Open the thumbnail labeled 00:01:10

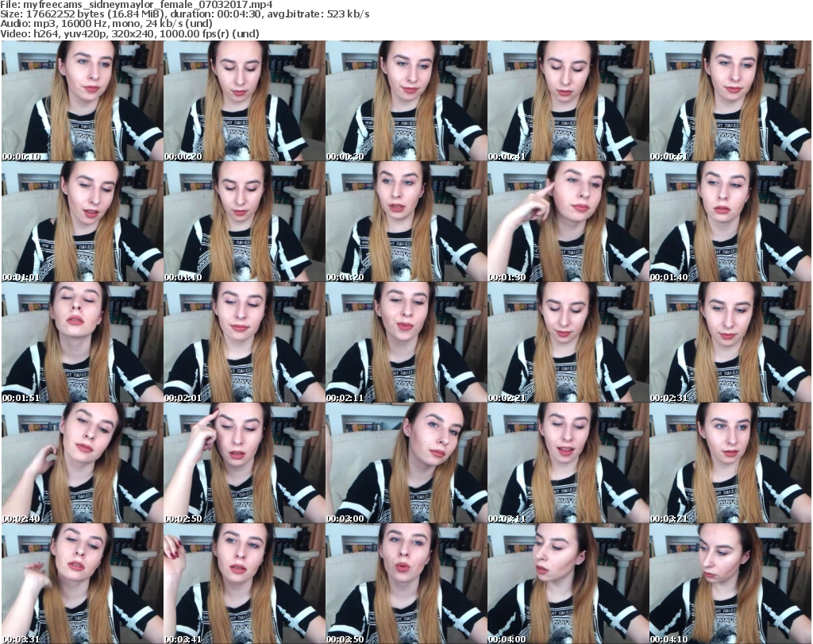click(244, 222)
